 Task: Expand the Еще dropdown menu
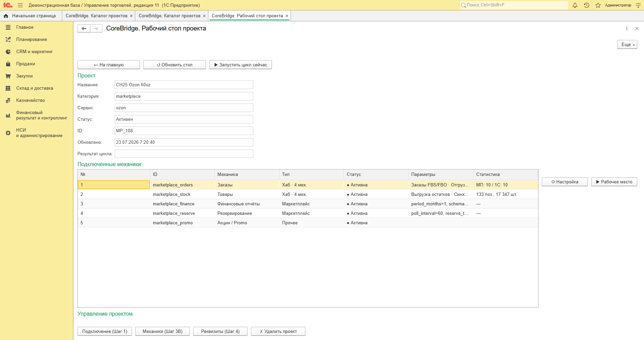click(627, 45)
